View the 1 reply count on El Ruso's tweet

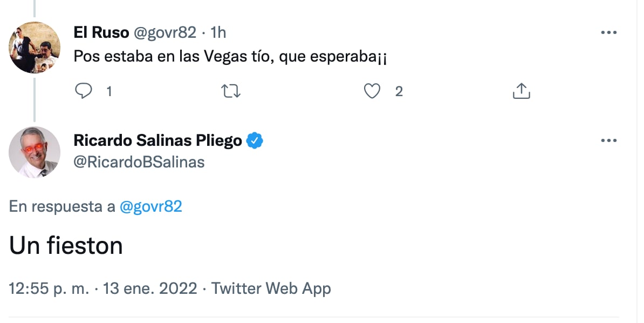coord(109,91)
